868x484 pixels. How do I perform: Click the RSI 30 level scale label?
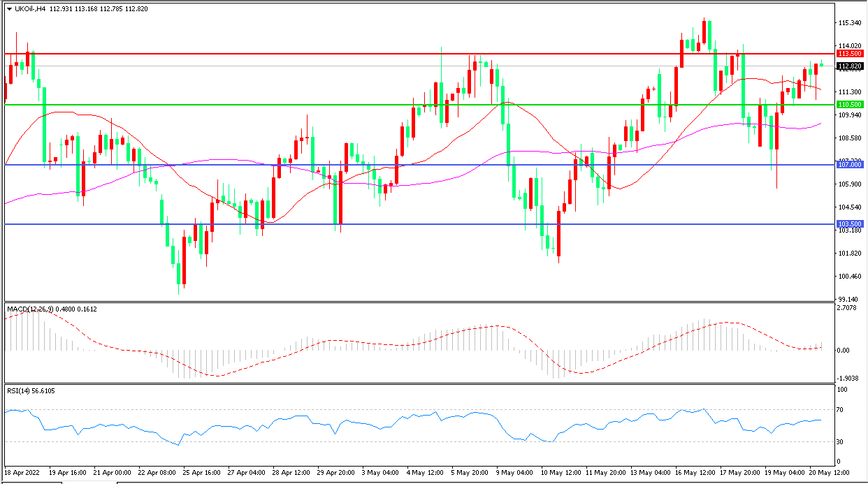pyautogui.click(x=844, y=442)
